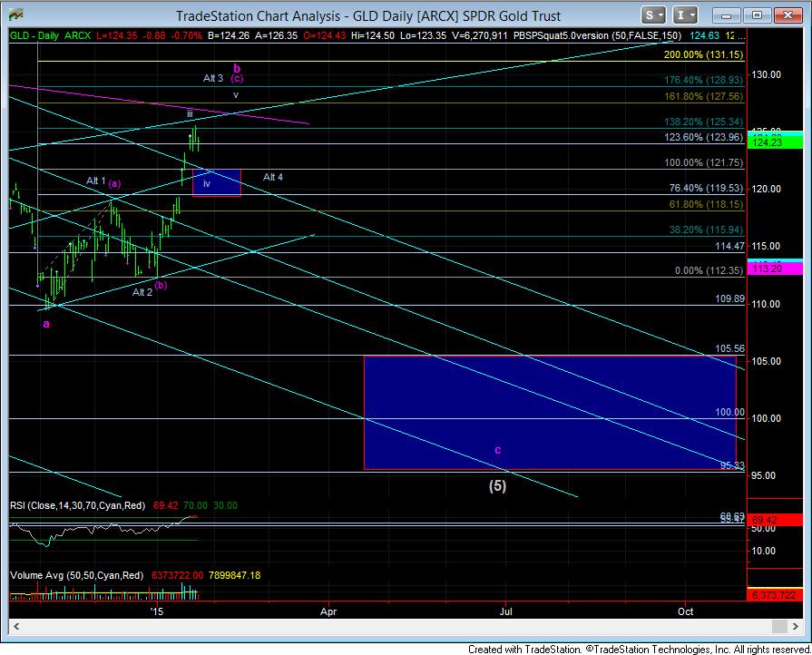Click the 114.47 horizontal level label
Image resolution: width=812 pixels, height=655 pixels.
pyautogui.click(x=729, y=246)
